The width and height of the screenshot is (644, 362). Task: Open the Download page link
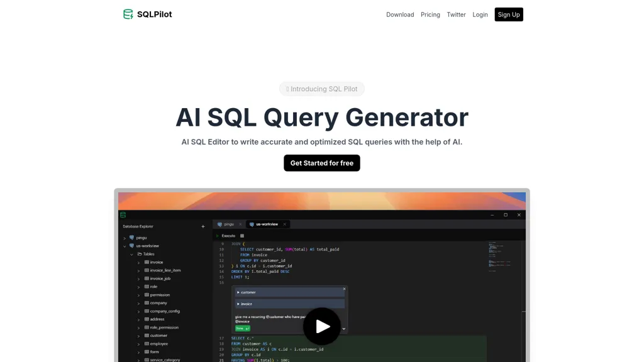(x=400, y=14)
